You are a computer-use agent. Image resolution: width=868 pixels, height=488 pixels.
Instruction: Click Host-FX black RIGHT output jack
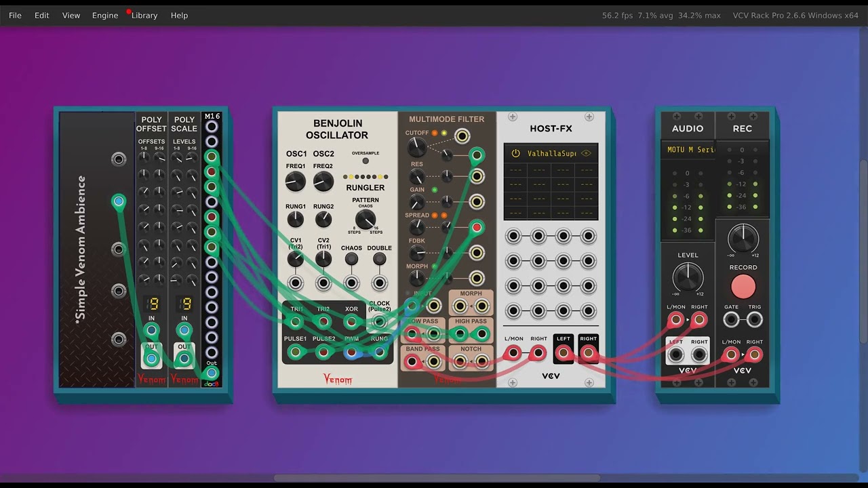(589, 352)
